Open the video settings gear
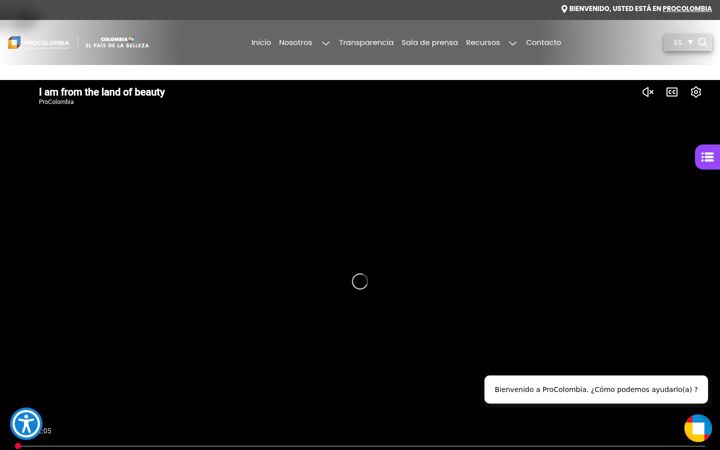 [696, 92]
